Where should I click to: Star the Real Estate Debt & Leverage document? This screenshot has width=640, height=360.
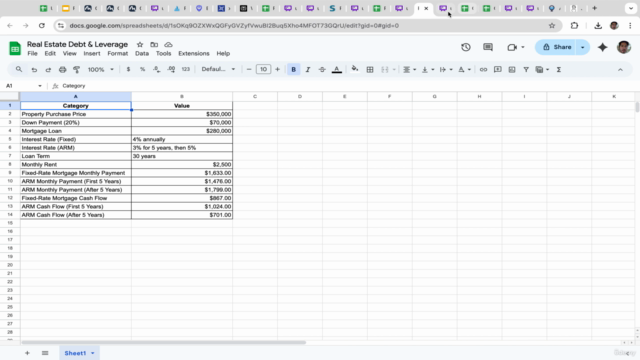tap(140, 44)
